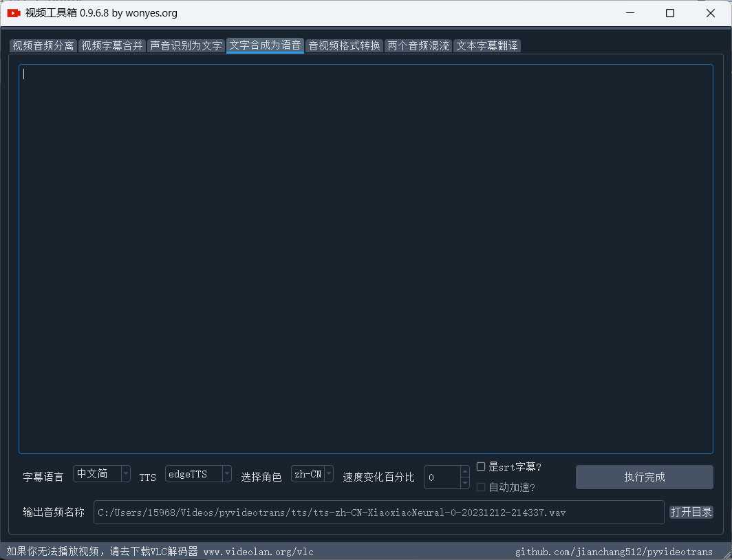Click inside the large text input area
The height and width of the screenshot is (560, 732).
365,258
